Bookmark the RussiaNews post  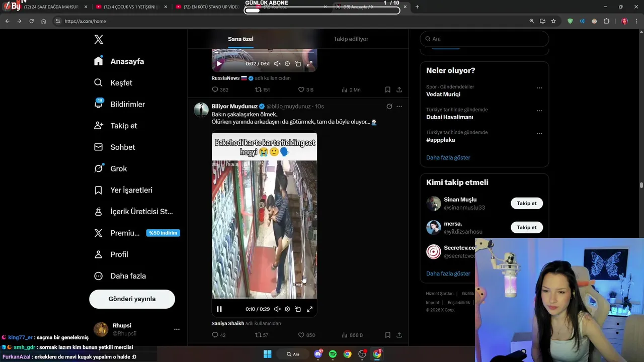tap(387, 89)
